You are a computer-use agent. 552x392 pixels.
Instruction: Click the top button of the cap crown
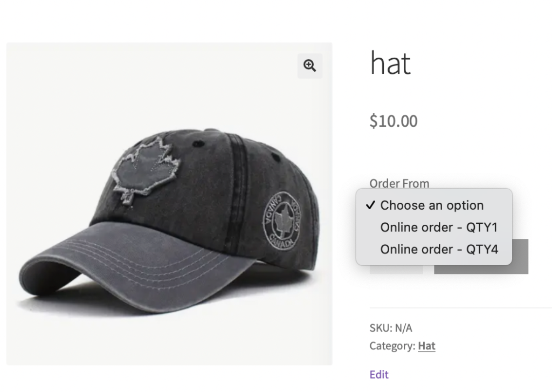(198, 144)
